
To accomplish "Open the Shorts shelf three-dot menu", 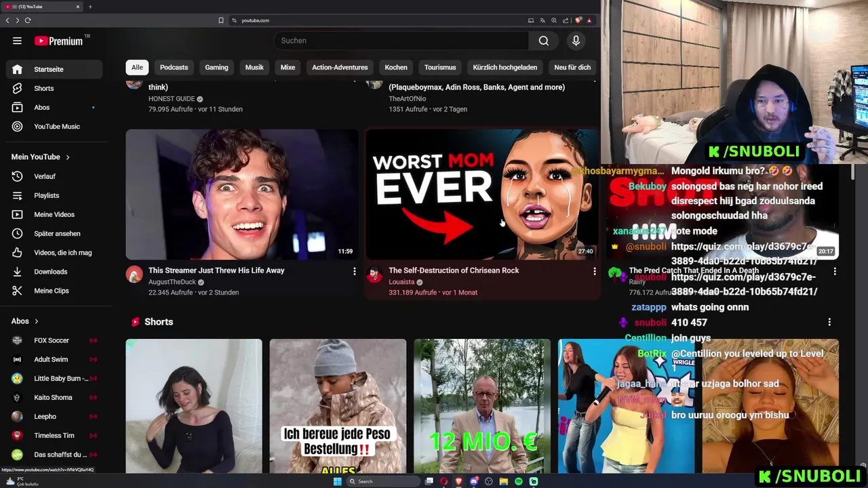I will (x=829, y=322).
